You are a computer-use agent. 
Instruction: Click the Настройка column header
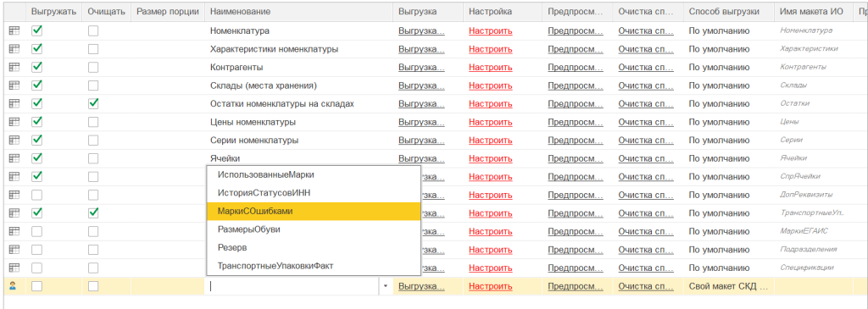[502, 11]
